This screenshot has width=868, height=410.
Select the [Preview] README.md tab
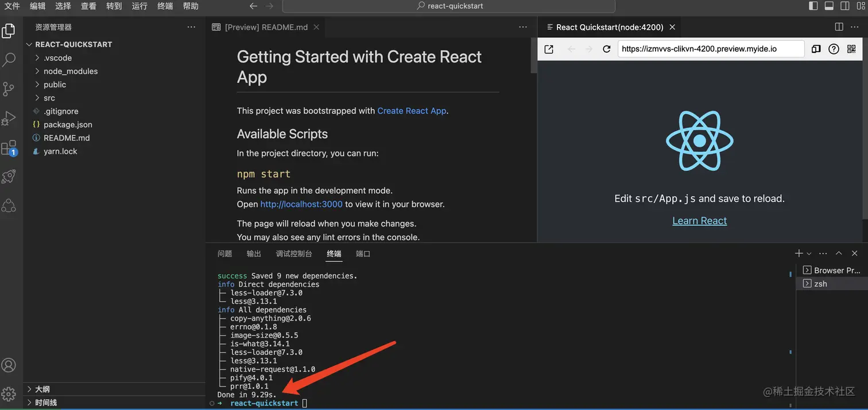pos(266,27)
